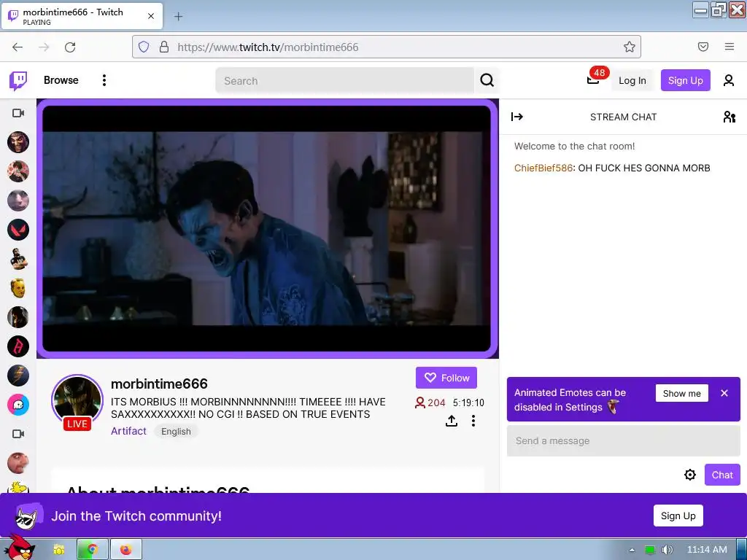Image resolution: width=747 pixels, height=560 pixels.
Task: Open the chat settings gear icon
Action: tap(690, 475)
